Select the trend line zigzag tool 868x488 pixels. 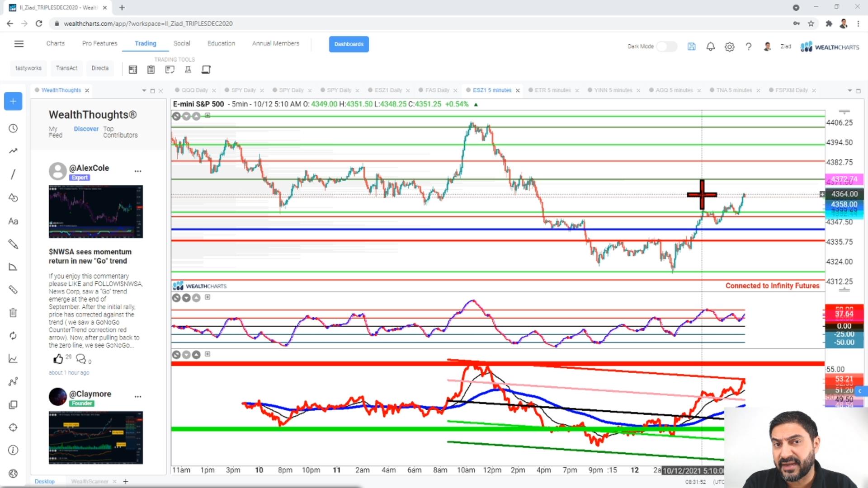13,151
